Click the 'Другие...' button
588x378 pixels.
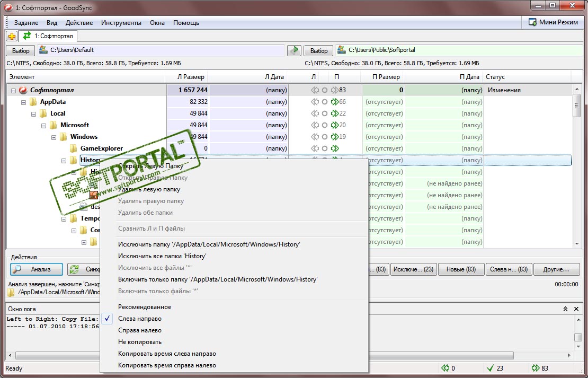click(556, 269)
